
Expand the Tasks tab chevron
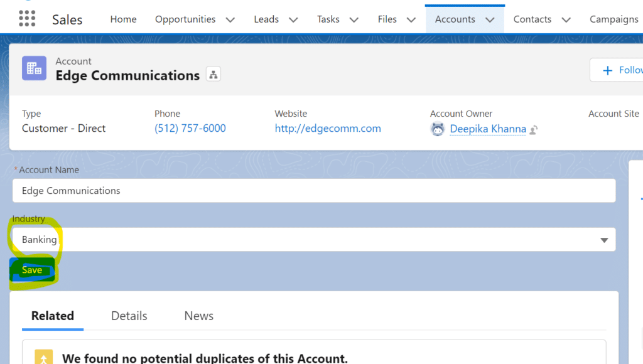[x=354, y=20]
